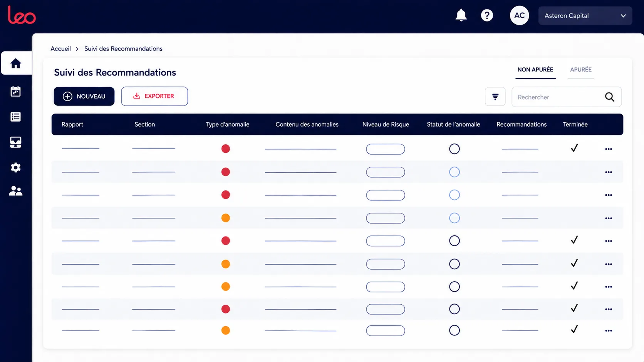
Task: Open the notifications bell
Action: coord(461,15)
